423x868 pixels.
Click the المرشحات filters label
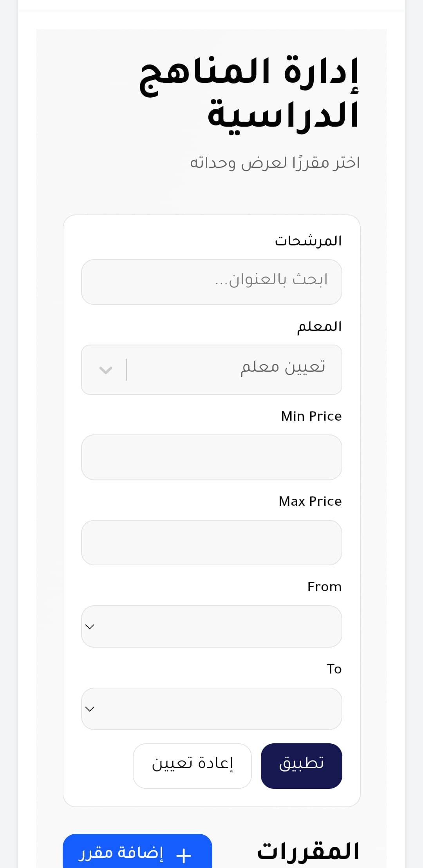(308, 241)
